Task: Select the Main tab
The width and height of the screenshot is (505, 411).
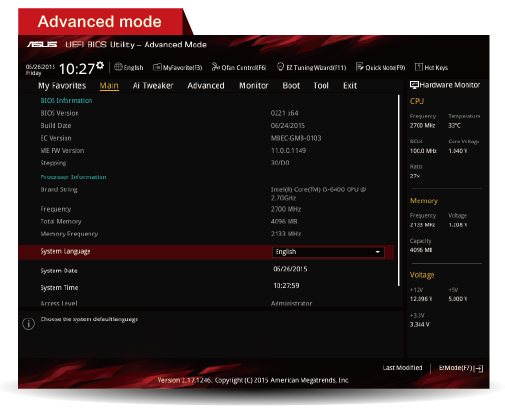Action: click(109, 86)
